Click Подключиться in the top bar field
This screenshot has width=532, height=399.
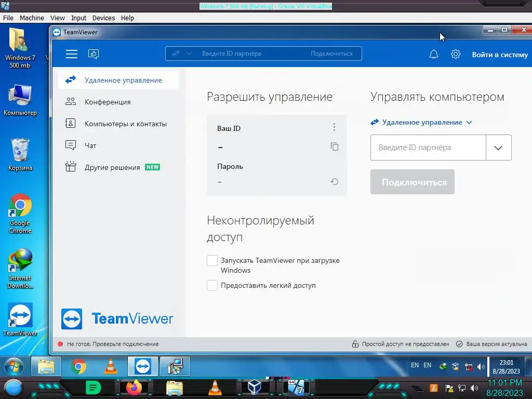click(331, 54)
